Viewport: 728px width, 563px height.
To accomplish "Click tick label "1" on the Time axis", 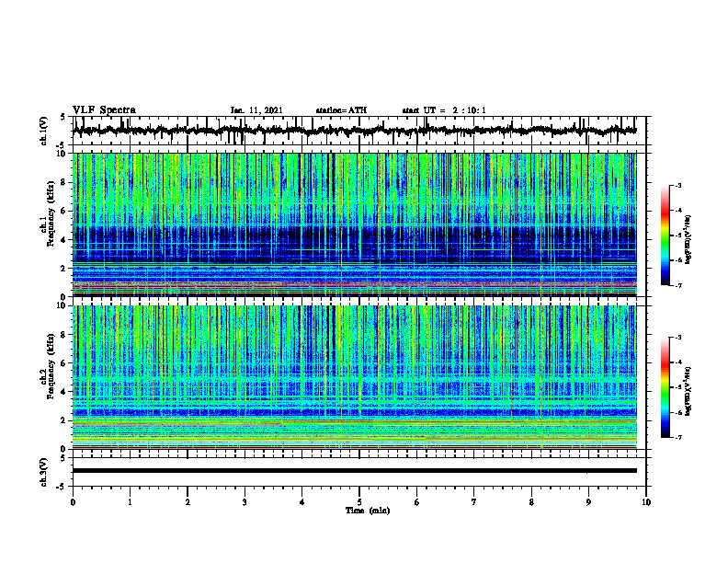I will point(130,502).
